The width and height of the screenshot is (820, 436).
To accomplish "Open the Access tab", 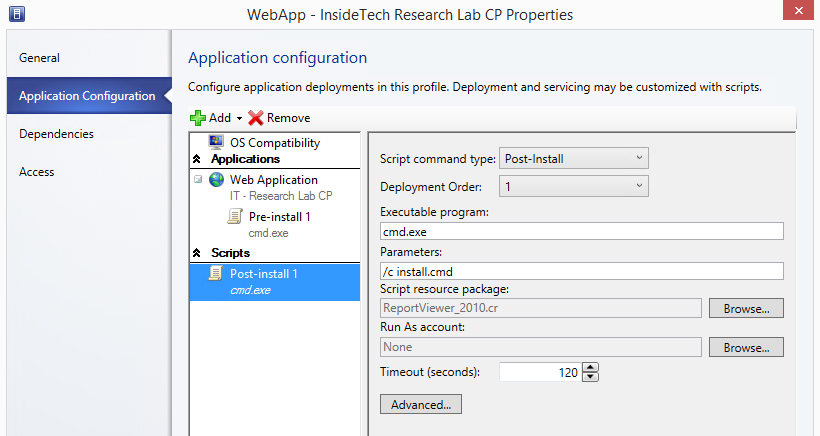I will click(37, 172).
